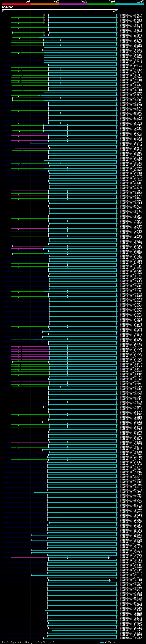This screenshot has width=146, height=644.
Task: Select the UniRef100_Q50K58 label
Action: 131,344
